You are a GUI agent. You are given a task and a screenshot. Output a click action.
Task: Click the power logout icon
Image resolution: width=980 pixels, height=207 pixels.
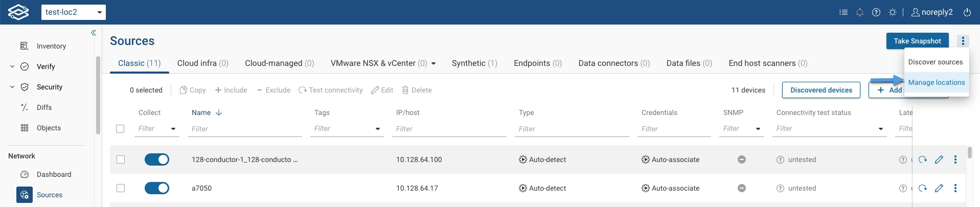[x=967, y=12]
